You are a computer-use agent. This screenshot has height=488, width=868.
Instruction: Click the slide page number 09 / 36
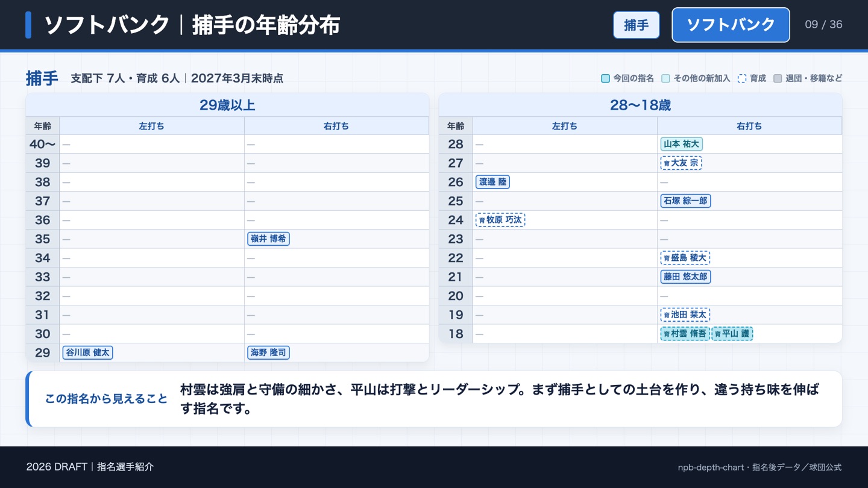pos(823,25)
